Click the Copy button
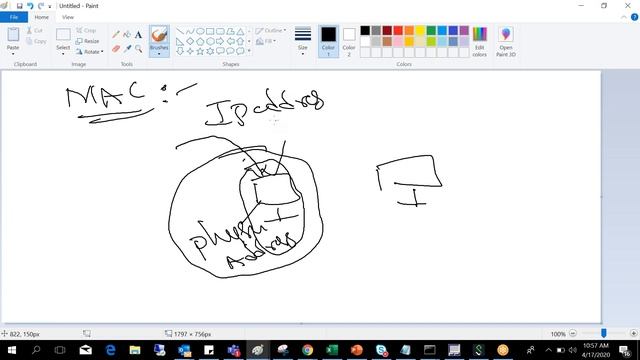640x360 pixels. [36, 41]
